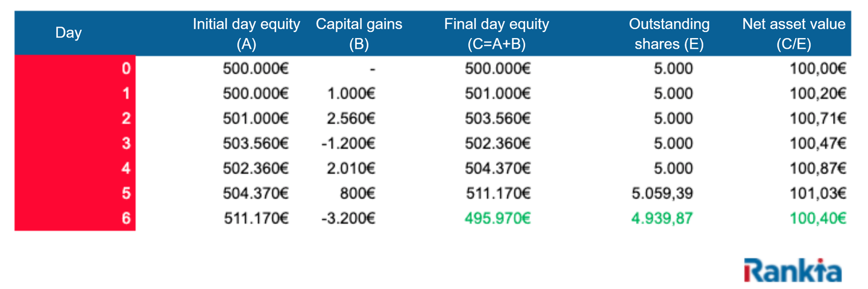Click the Rankia logo
Image resolution: width=868 pixels, height=289 pixels.
[x=792, y=270]
